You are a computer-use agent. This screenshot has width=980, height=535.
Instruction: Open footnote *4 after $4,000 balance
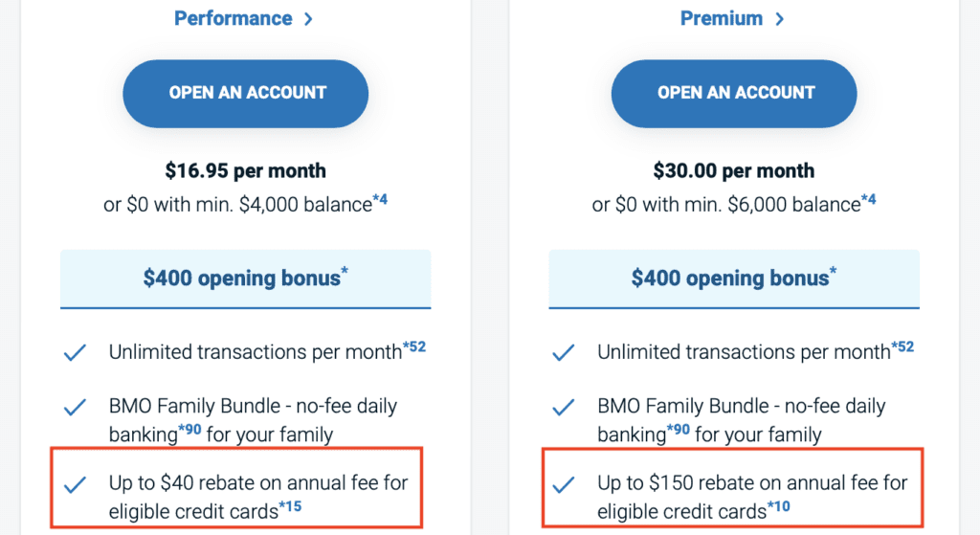(x=381, y=200)
